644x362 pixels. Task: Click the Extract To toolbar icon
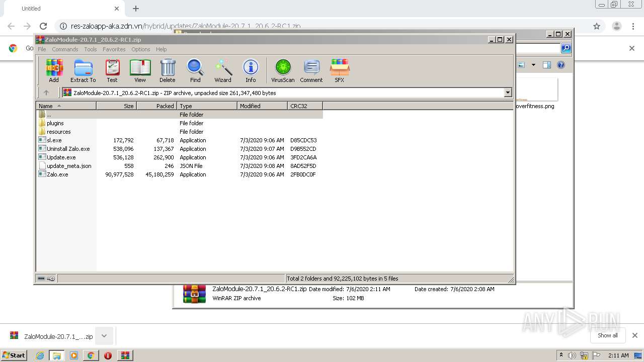click(x=83, y=70)
